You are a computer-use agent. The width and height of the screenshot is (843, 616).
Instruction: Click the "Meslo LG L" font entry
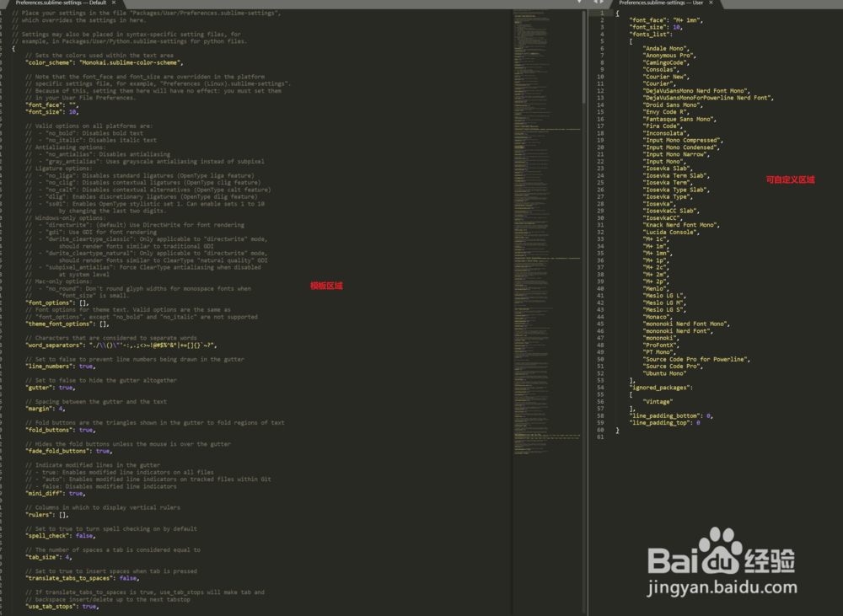pos(664,296)
